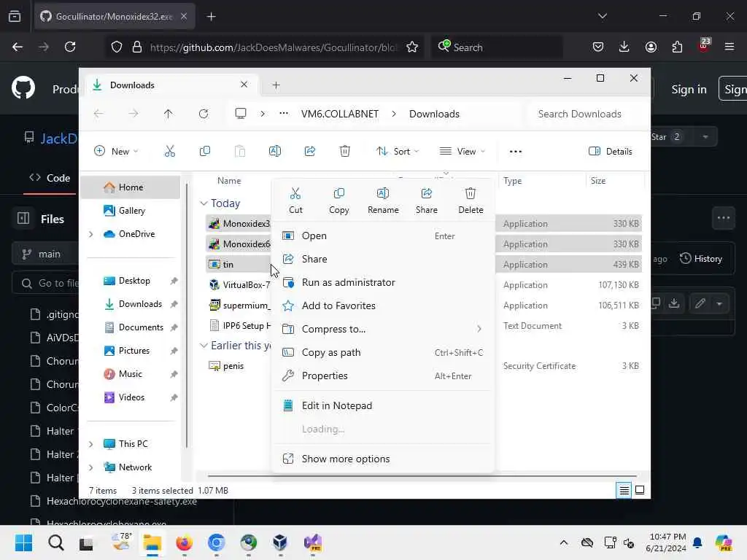Select the tin application file
The width and height of the screenshot is (747, 560).
point(239,264)
